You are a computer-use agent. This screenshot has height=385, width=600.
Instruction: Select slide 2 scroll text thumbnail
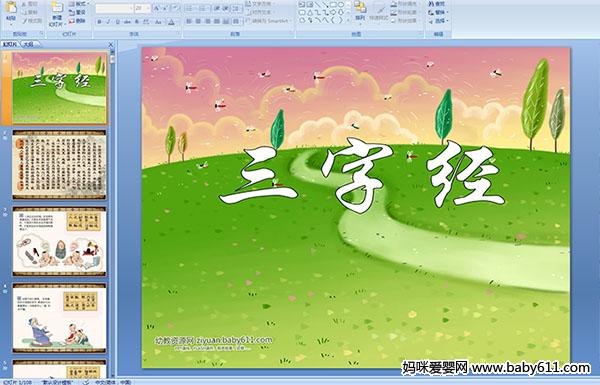click(59, 165)
